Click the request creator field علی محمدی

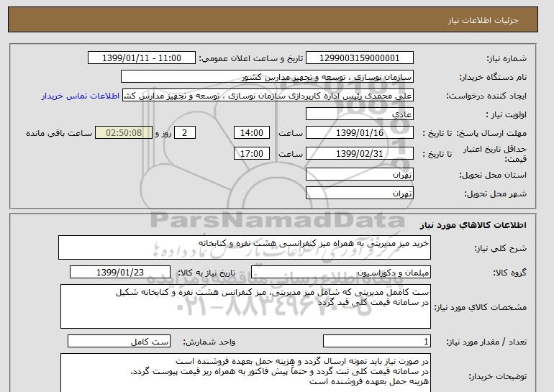click(268, 96)
